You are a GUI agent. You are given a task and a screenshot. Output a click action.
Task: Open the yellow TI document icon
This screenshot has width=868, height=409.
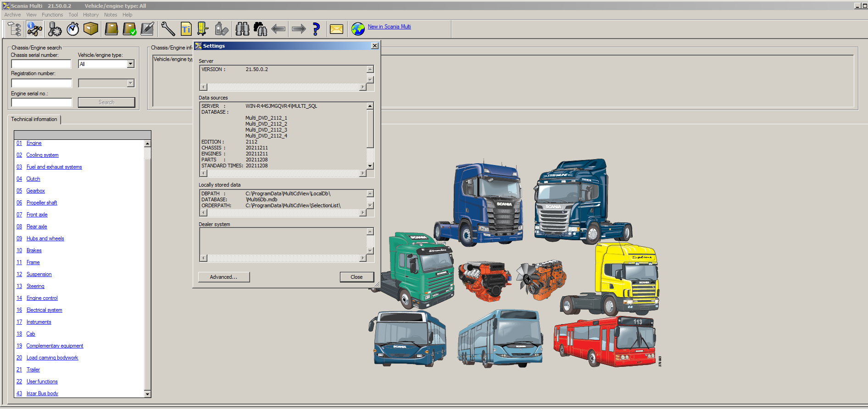[x=186, y=29]
